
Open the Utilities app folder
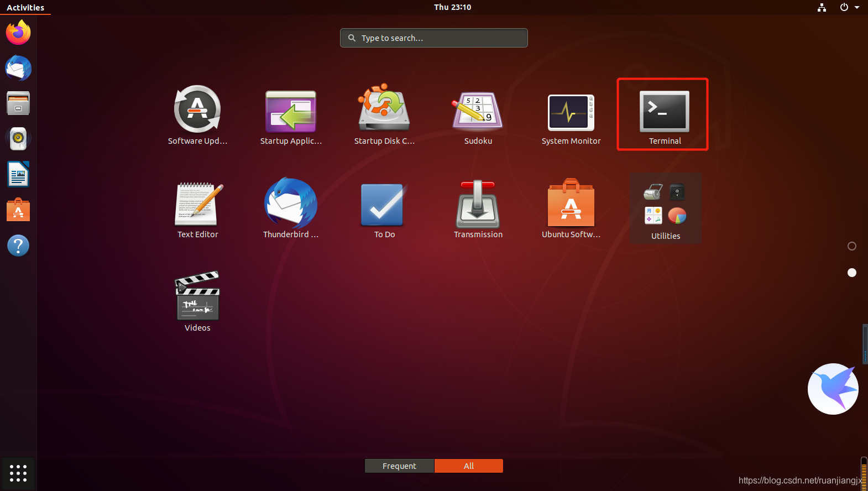pos(666,208)
